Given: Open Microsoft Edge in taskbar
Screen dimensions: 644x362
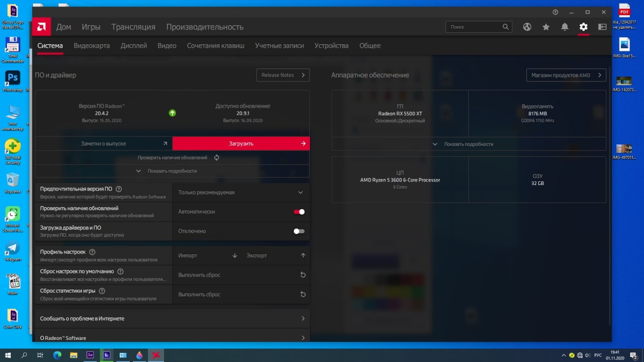Looking at the screenshot, I should 57,355.
